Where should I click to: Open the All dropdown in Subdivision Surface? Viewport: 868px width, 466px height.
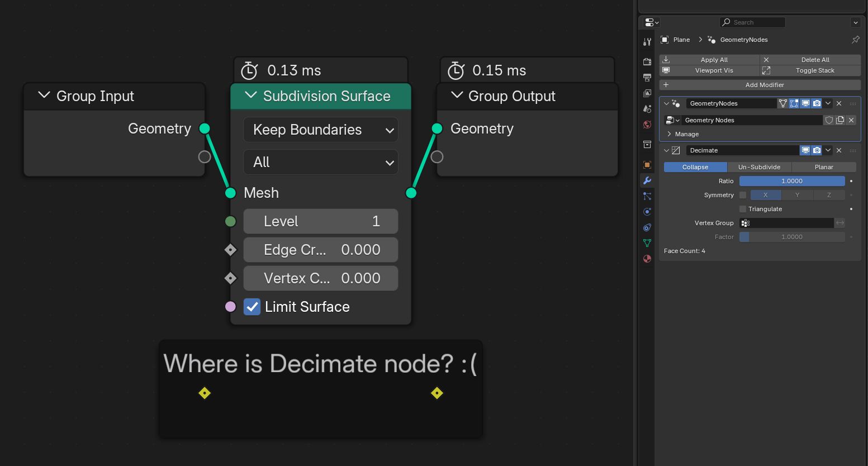(x=321, y=162)
